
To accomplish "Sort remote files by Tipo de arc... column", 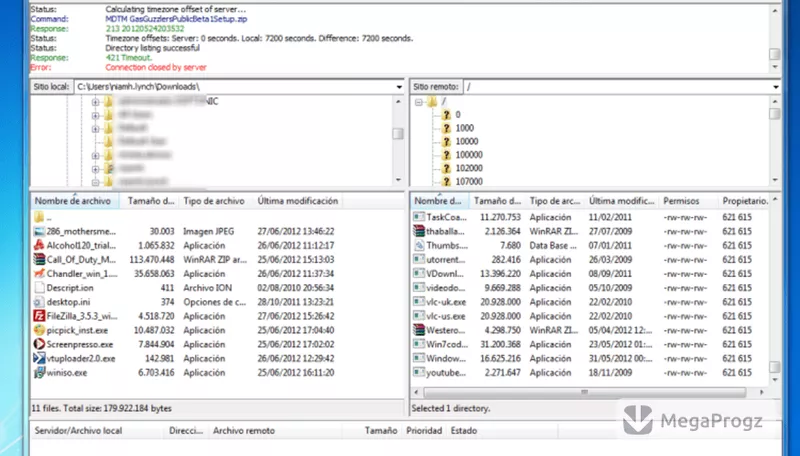I will (555, 201).
